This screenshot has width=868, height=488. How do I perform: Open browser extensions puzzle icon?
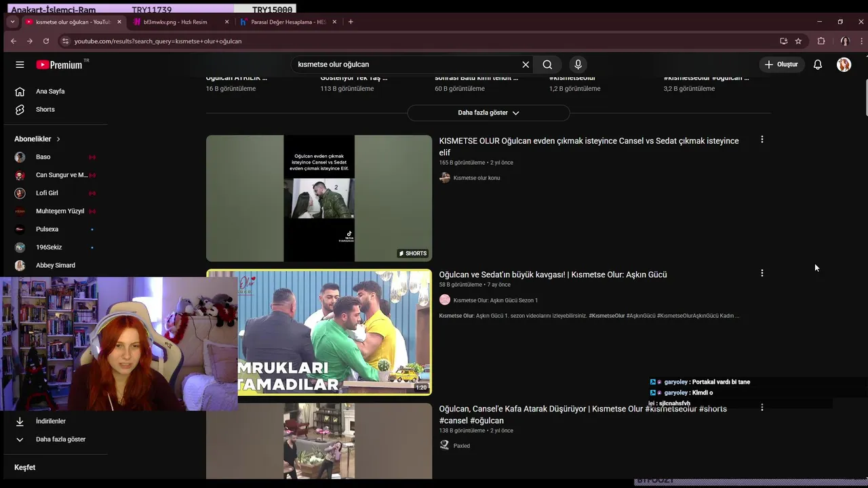[x=821, y=41]
